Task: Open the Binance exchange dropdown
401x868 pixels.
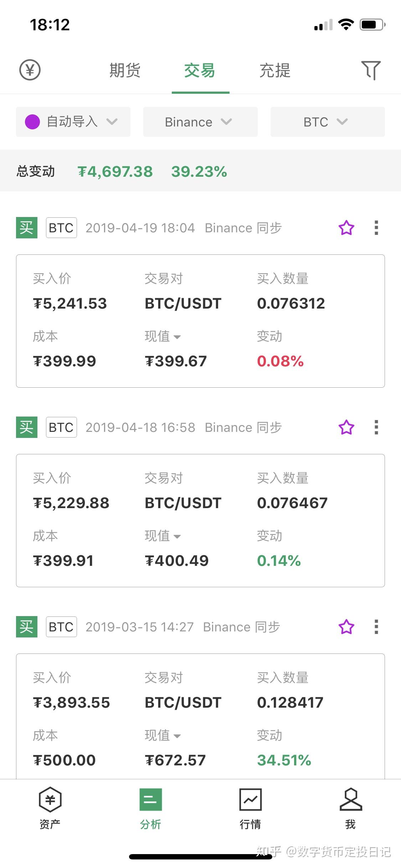Action: 200,122
